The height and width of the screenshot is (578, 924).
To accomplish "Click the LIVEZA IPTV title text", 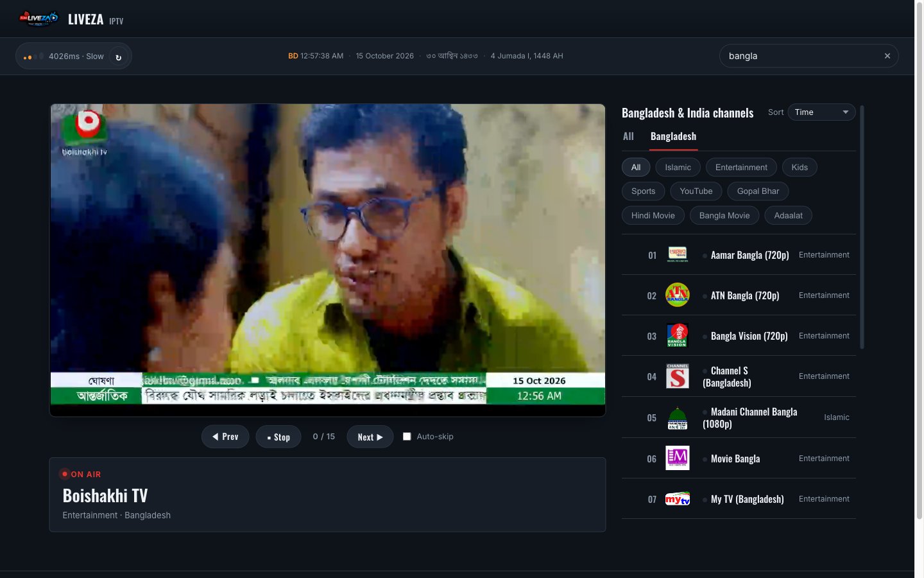I will (96, 19).
